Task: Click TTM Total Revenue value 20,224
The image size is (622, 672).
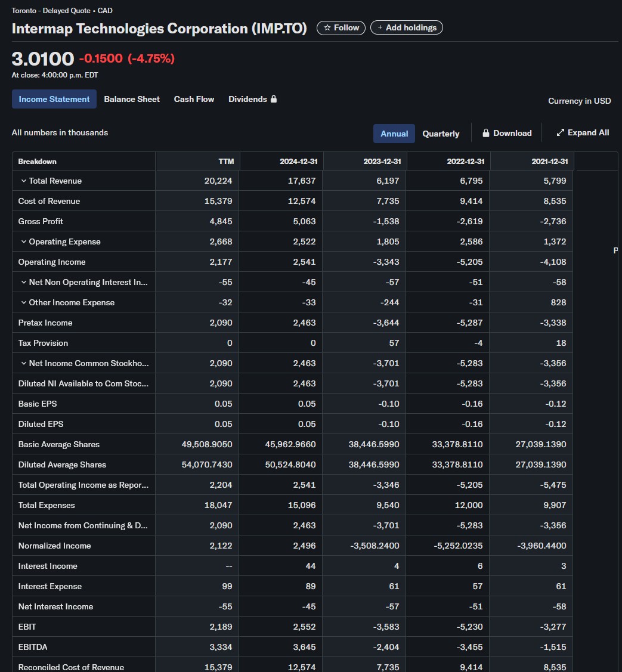Action: pos(218,181)
